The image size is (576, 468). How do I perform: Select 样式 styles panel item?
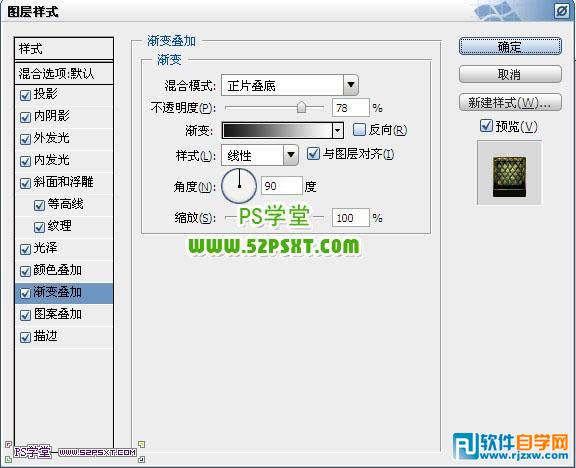pos(64,48)
